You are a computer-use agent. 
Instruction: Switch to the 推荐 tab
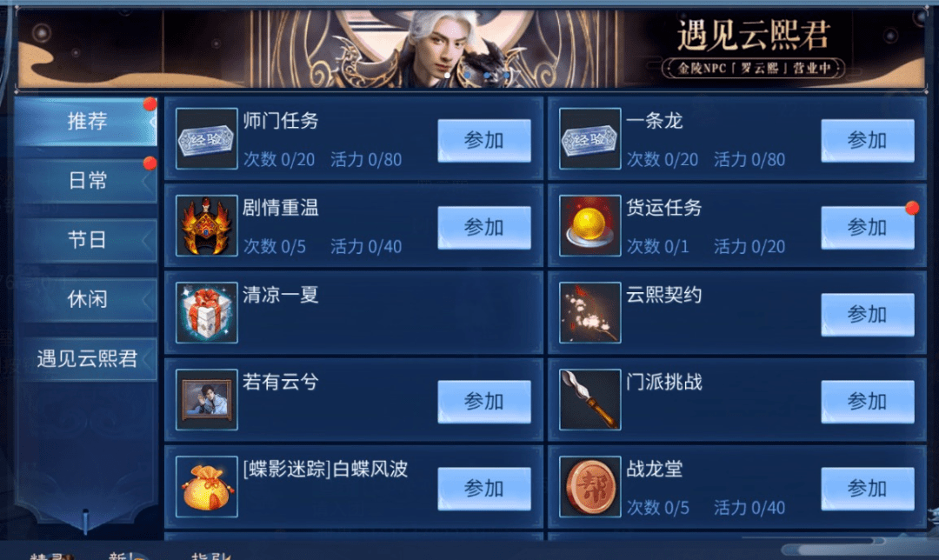86,122
